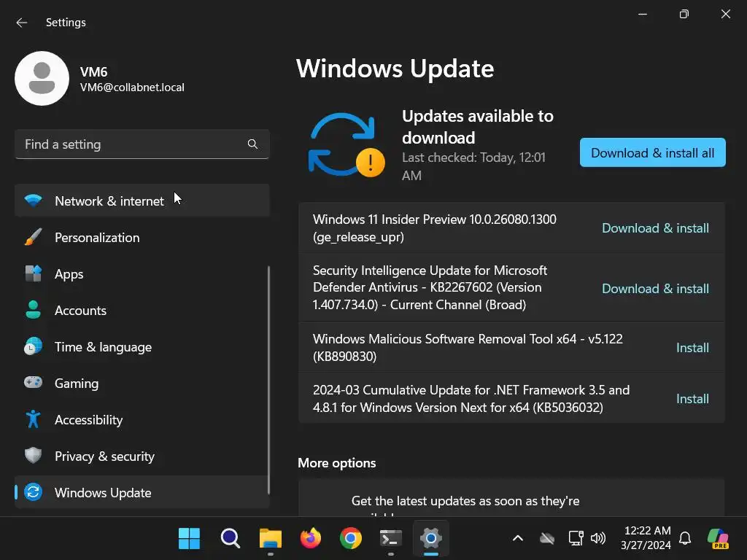Click the Time & language clock icon

pos(33,346)
